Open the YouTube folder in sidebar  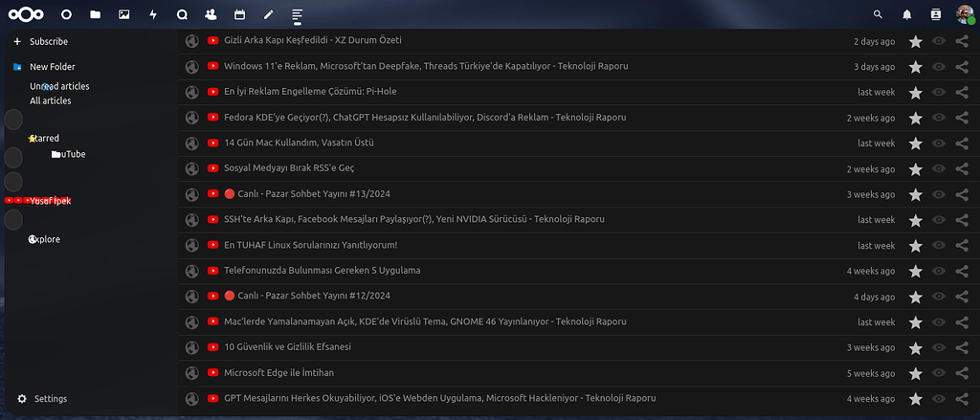(x=68, y=154)
